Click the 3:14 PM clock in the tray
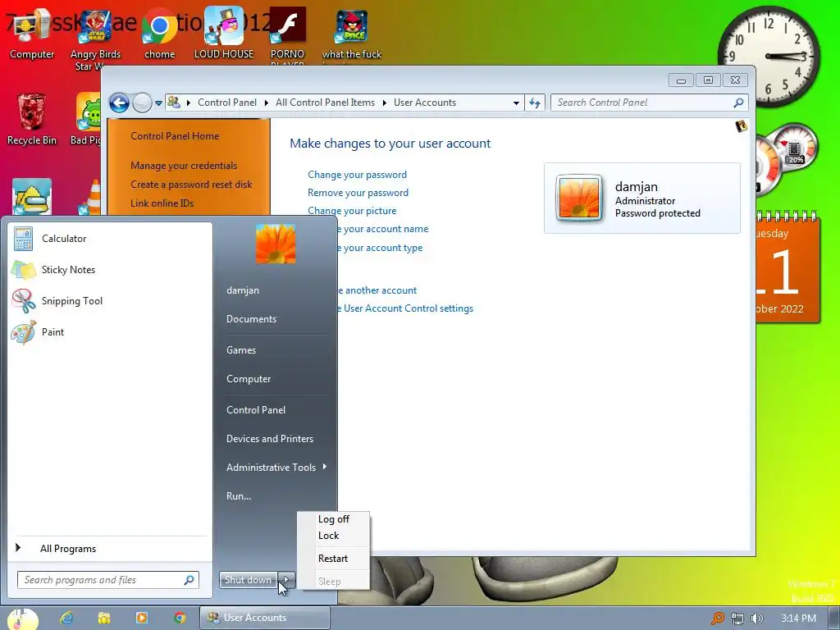This screenshot has height=630, width=840. point(798,619)
